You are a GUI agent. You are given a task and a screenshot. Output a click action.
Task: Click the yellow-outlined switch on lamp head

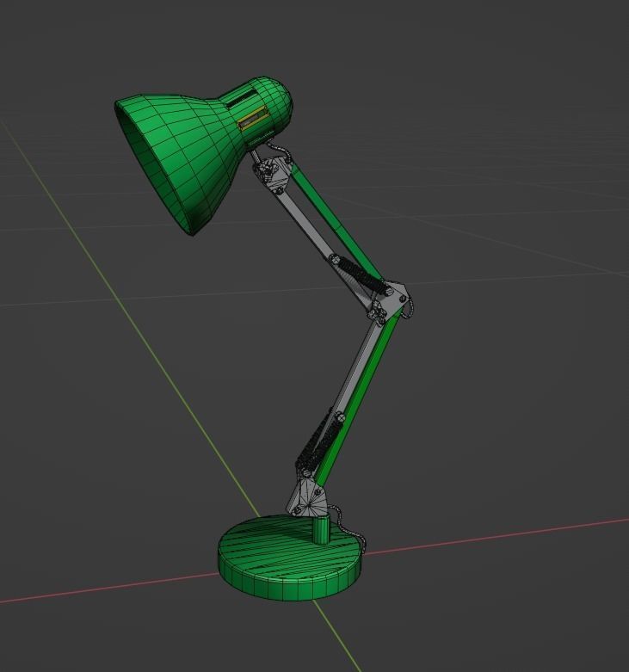(x=254, y=117)
